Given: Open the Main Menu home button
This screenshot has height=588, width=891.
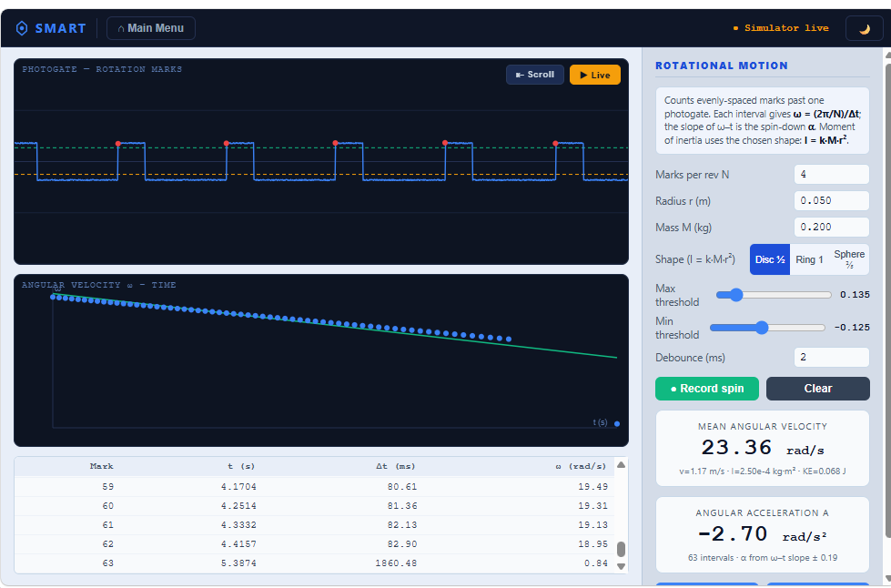Looking at the screenshot, I should [x=151, y=28].
